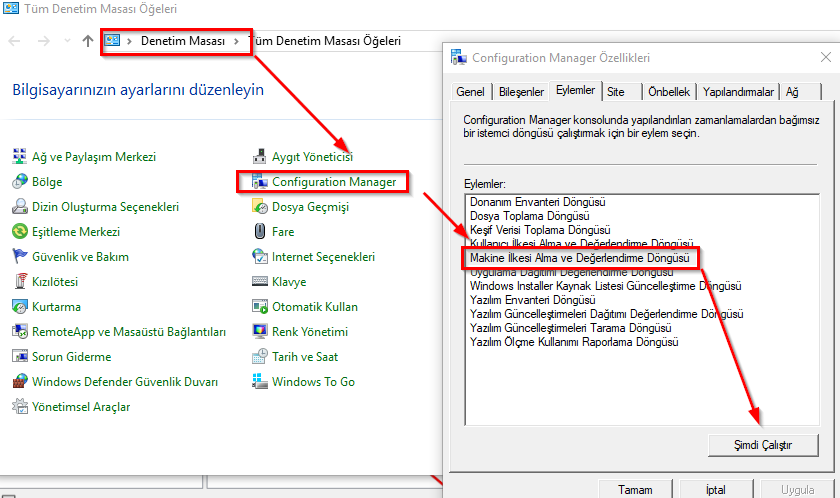This screenshot has width=840, height=498.
Task: Open the Configuration Manager applet icon
Action: click(260, 182)
